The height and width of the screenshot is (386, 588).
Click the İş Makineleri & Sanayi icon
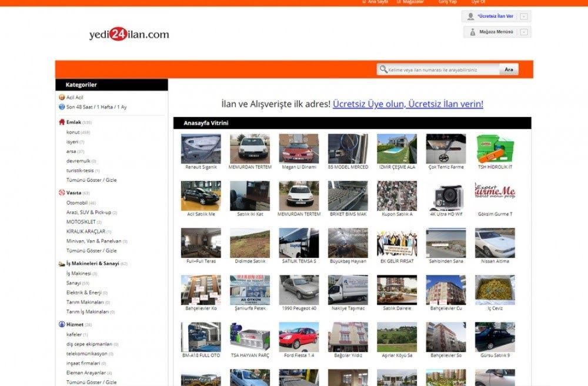62,264
